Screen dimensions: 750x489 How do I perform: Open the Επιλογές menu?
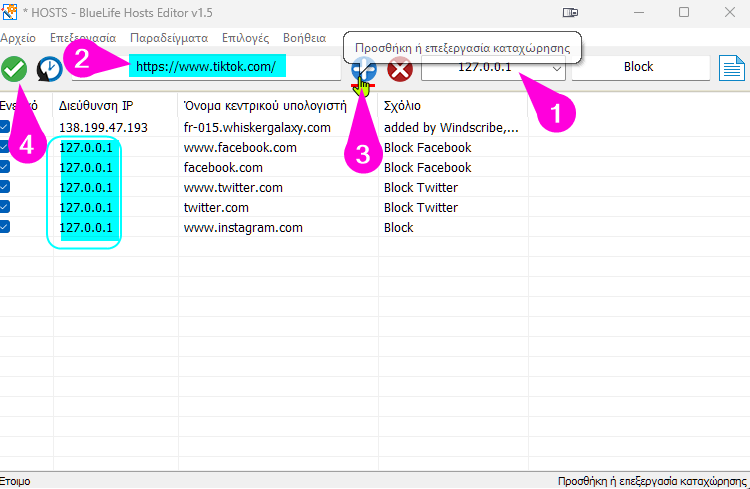click(245, 38)
